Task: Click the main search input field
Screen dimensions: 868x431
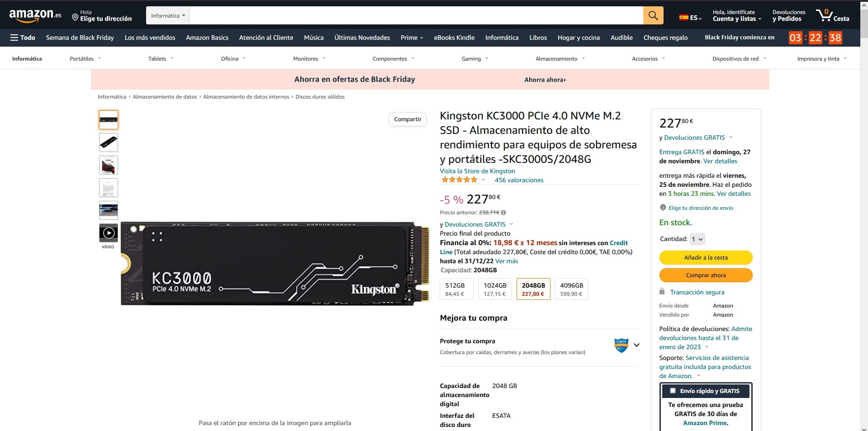Action: pyautogui.click(x=416, y=15)
